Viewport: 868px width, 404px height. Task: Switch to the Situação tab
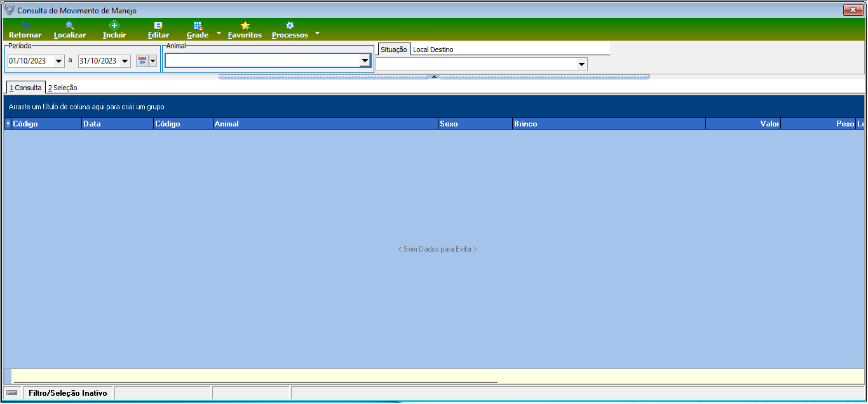point(394,50)
